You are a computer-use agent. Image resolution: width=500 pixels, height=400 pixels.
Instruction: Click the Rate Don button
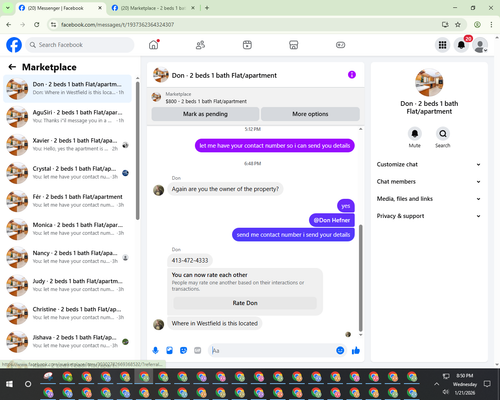pyautogui.click(x=245, y=303)
